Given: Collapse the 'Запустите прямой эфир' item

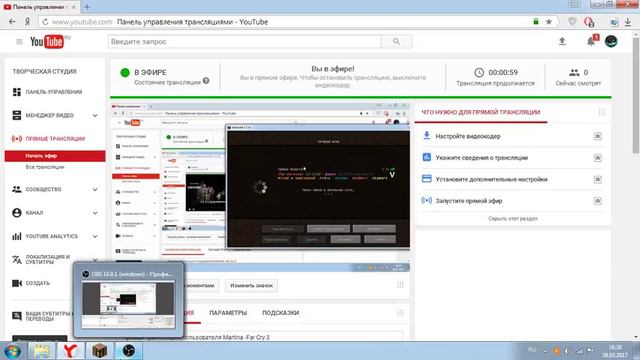Looking at the screenshot, I should click(x=598, y=201).
